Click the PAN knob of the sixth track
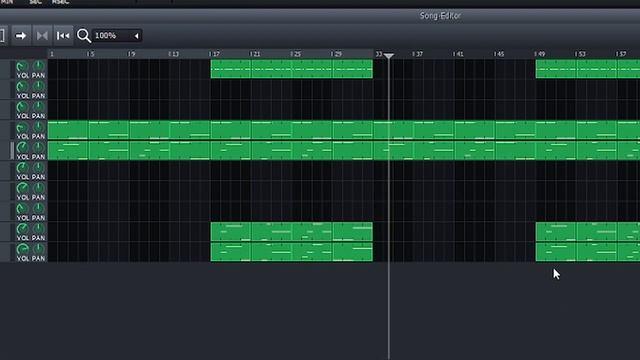The image size is (640, 360). point(38,168)
